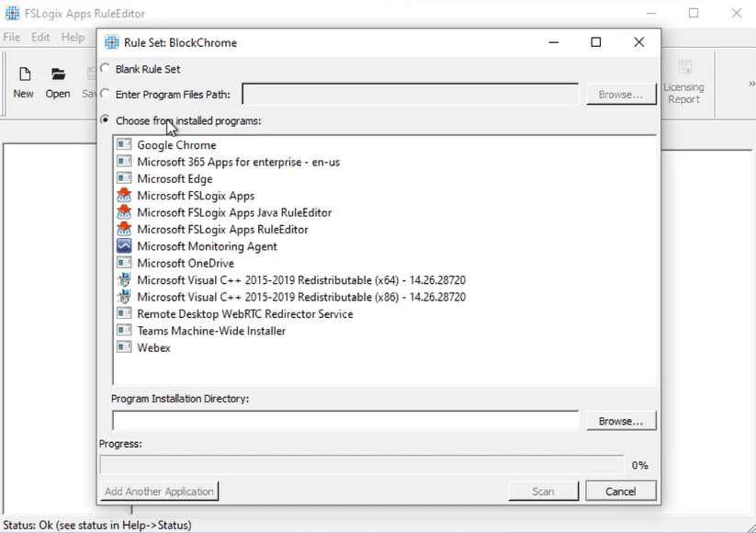Click the Program Installation Directory field
The width and height of the screenshot is (756, 533).
click(345, 421)
